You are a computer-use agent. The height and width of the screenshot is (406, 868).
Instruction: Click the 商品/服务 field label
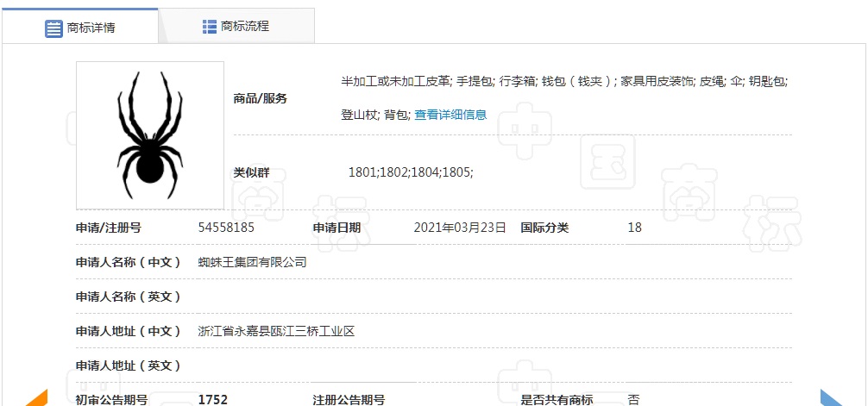pyautogui.click(x=261, y=98)
